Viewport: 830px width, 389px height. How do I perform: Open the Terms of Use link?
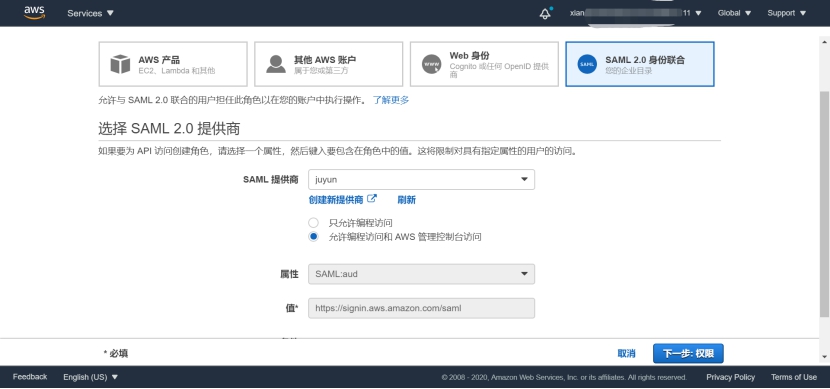[x=794, y=377]
